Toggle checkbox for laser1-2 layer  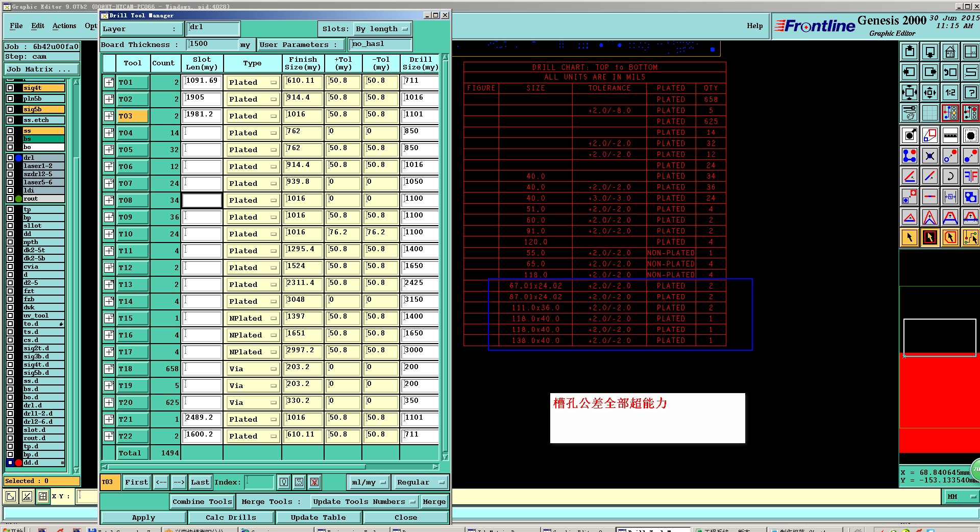[x=10, y=166]
